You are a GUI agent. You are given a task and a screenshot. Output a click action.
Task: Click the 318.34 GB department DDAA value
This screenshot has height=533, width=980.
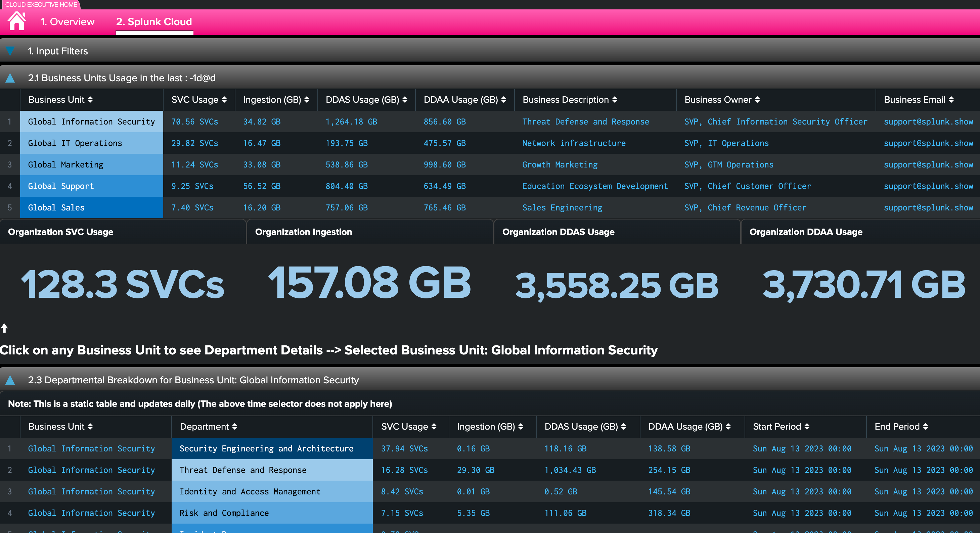pyautogui.click(x=669, y=513)
